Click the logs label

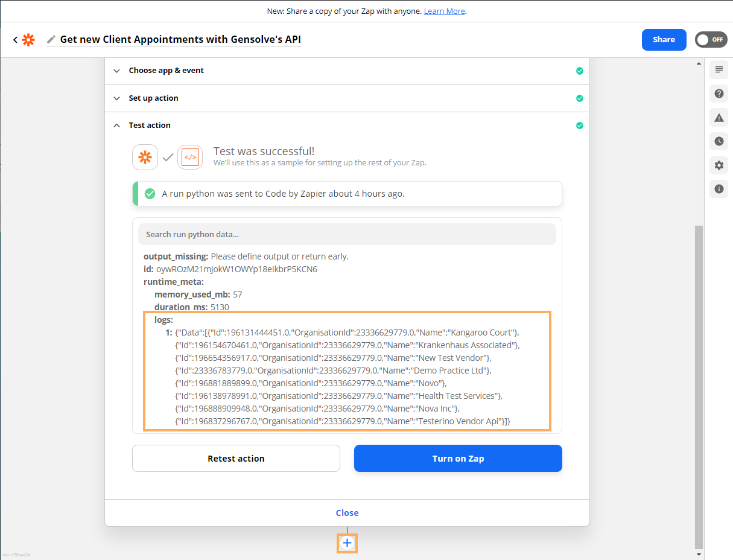(x=163, y=320)
